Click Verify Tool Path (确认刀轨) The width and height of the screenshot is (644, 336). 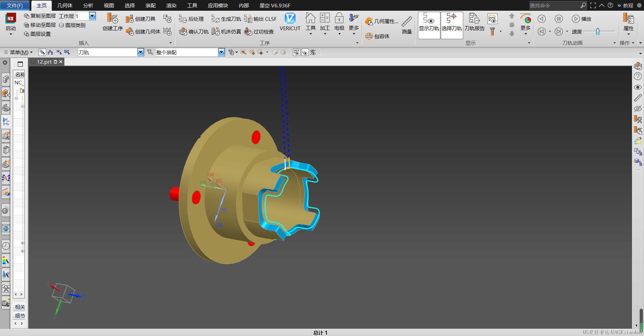tap(194, 31)
